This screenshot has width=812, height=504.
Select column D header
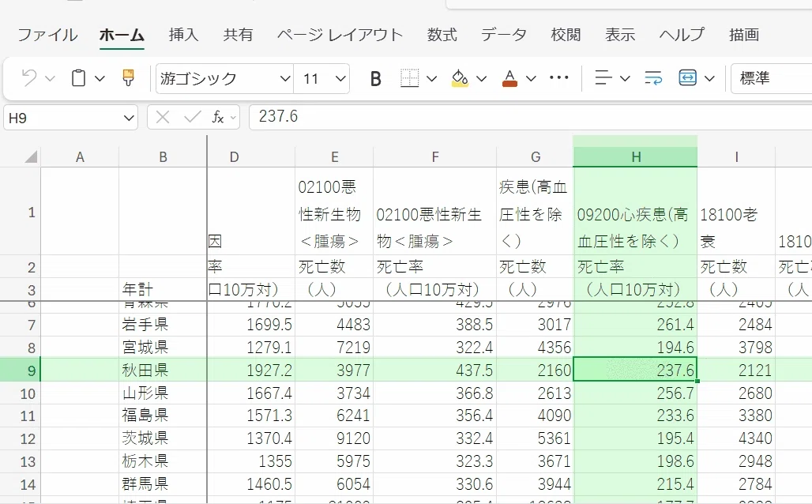[x=251, y=157]
